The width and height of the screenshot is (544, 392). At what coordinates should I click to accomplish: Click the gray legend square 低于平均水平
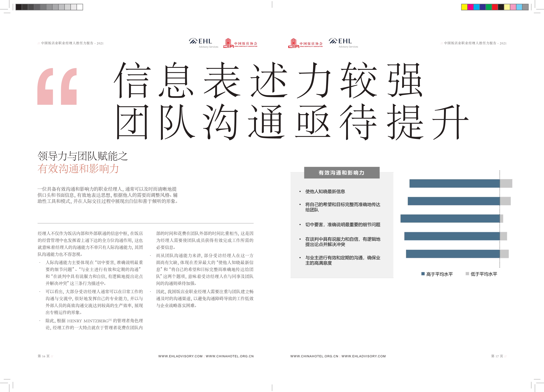[x=467, y=274]
